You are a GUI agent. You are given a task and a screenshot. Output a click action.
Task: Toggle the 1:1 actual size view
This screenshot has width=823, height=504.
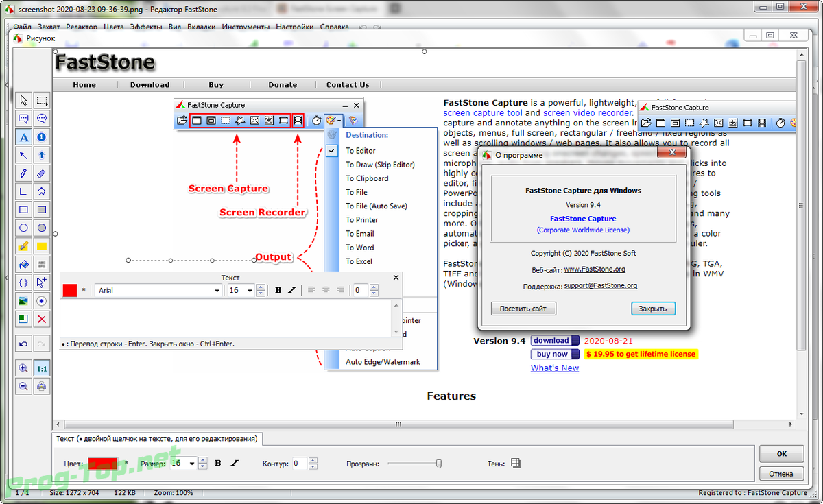click(x=42, y=368)
